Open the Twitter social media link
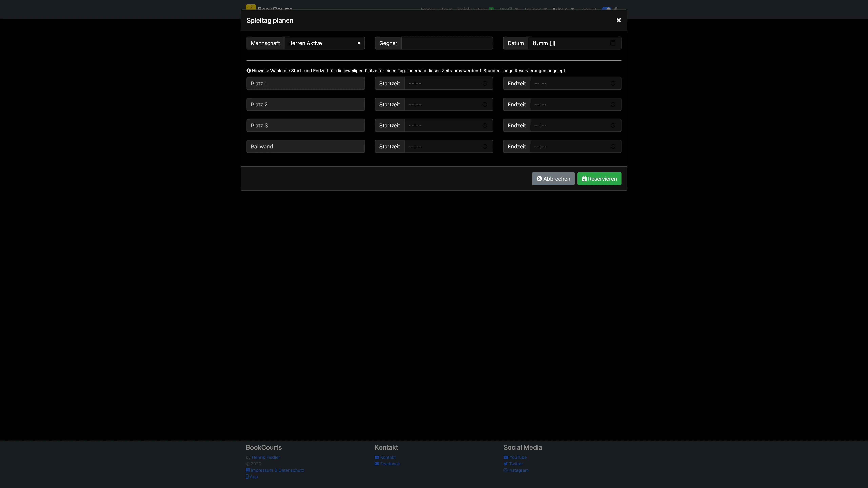This screenshot has width=868, height=488. 513,464
